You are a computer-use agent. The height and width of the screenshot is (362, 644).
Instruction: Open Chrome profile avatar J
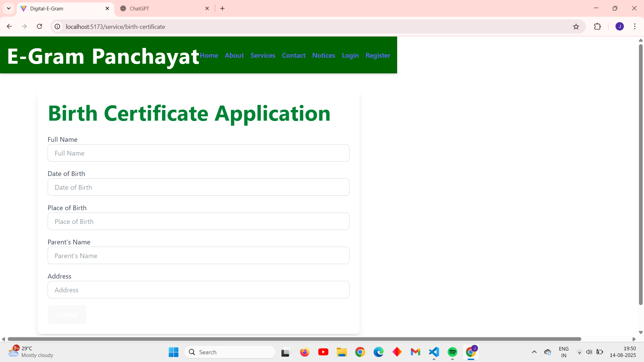click(x=620, y=26)
